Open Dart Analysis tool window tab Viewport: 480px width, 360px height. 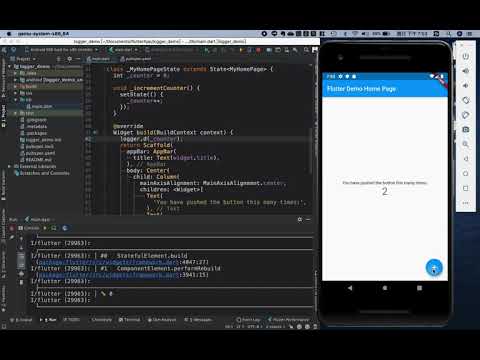(x=162, y=320)
